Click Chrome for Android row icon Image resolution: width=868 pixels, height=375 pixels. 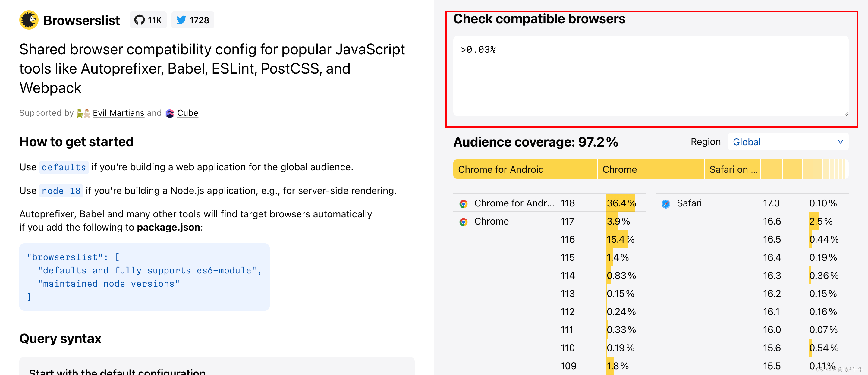pyautogui.click(x=463, y=204)
